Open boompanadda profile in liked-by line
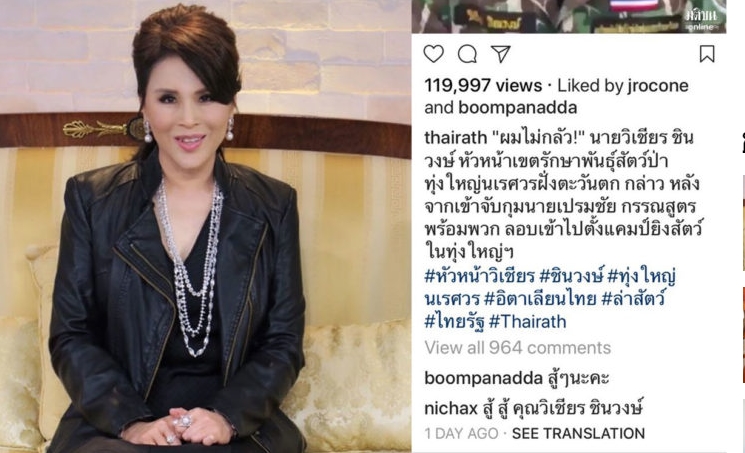Image resolution: width=745 pixels, height=453 pixels. coord(517,108)
